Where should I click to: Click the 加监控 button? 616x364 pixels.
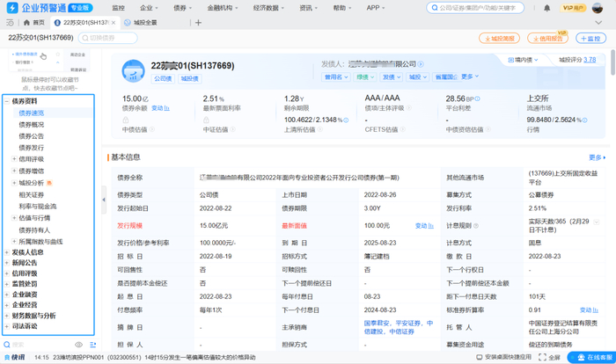click(590, 39)
